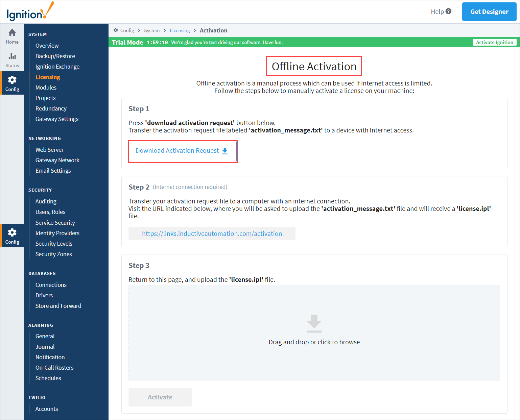Click the Get Designer button
Viewport: 520px width, 420px height.
pyautogui.click(x=489, y=12)
